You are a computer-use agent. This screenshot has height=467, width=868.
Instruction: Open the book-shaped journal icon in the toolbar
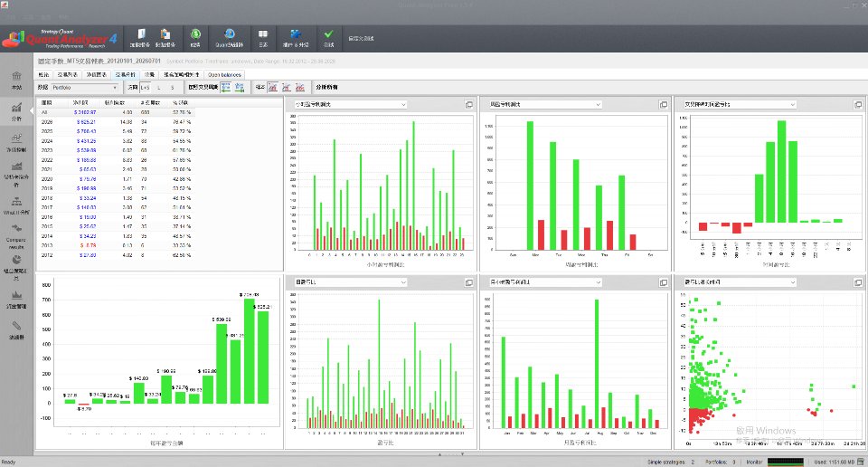[263, 38]
